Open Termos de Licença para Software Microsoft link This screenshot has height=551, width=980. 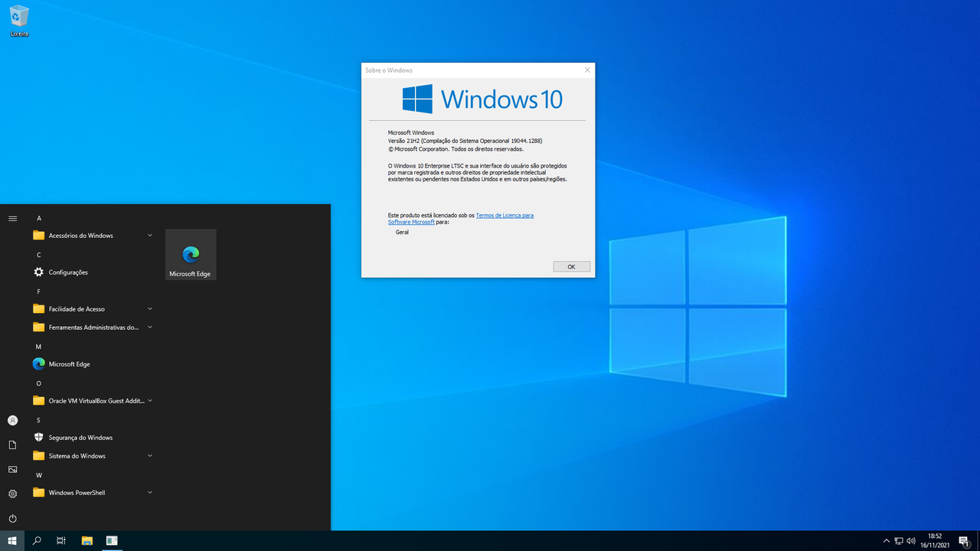click(x=461, y=219)
